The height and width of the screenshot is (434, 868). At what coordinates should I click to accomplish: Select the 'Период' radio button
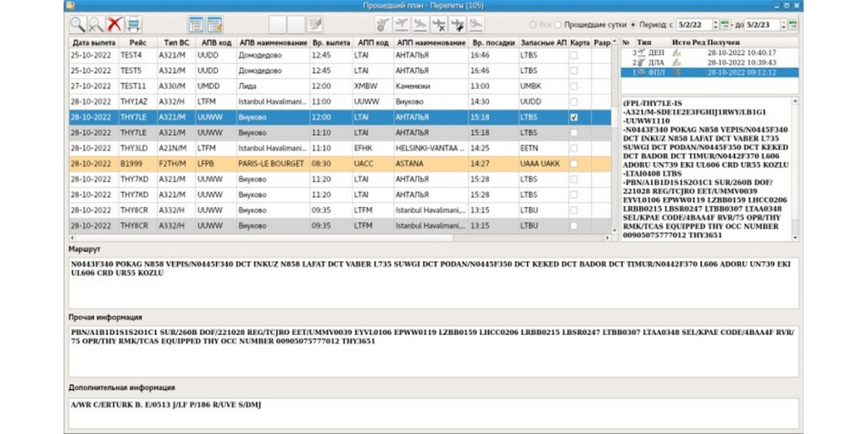[633, 25]
